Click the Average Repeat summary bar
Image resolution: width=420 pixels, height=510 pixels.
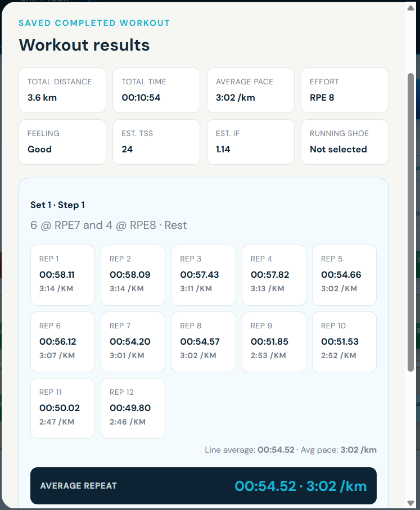click(204, 486)
